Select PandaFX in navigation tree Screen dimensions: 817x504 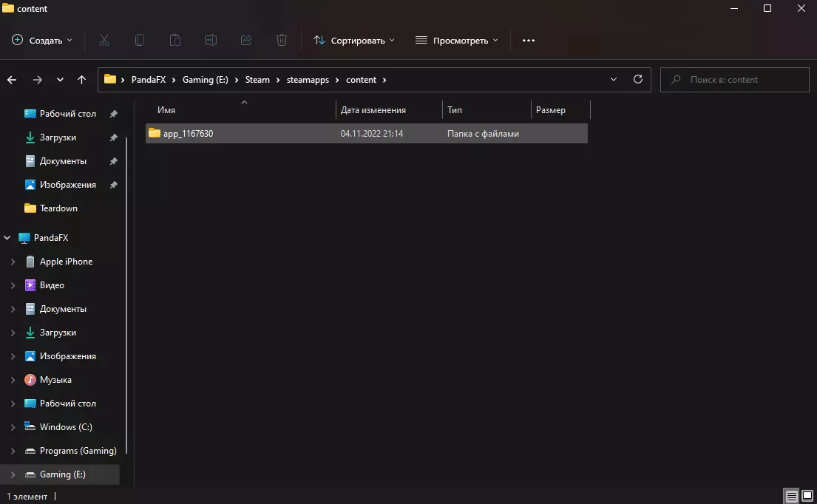coord(51,238)
